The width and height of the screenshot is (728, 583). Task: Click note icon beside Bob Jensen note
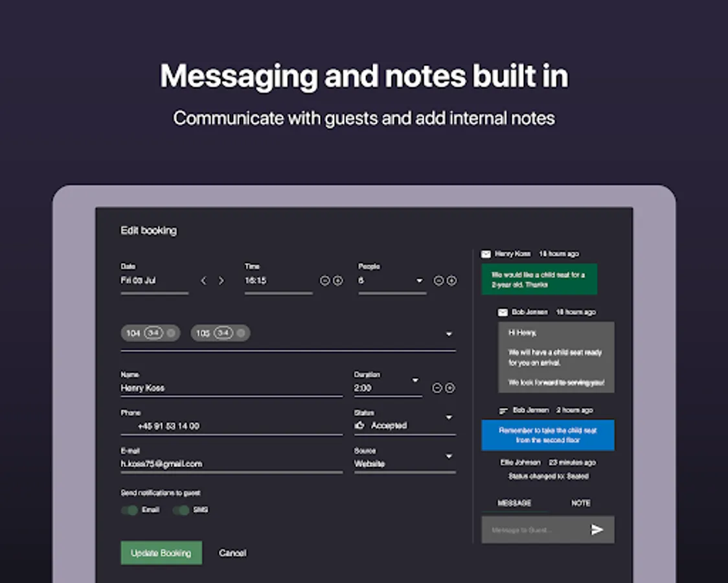[x=503, y=411]
